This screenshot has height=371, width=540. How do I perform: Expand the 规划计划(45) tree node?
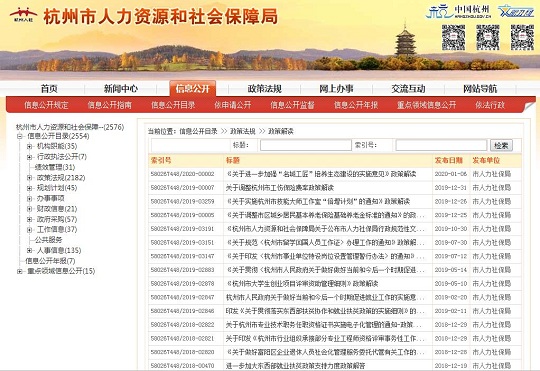(x=29, y=188)
